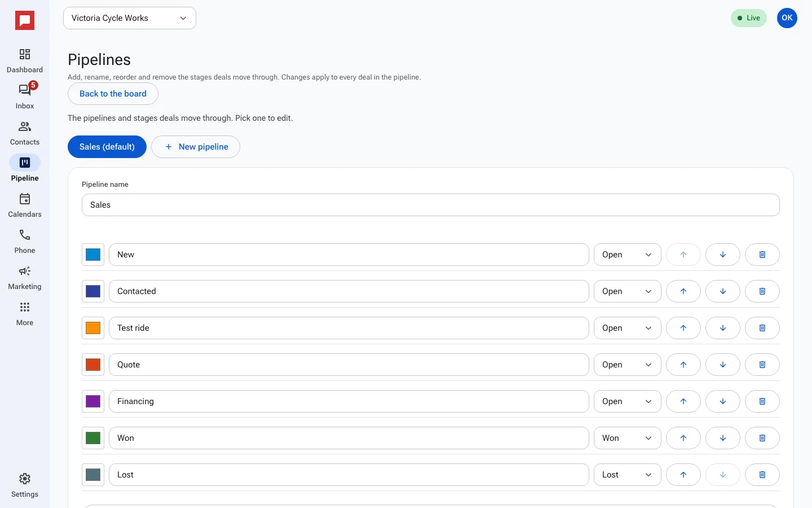Click the red chat logo icon
This screenshot has width=812, height=508.
pyautogui.click(x=25, y=21)
